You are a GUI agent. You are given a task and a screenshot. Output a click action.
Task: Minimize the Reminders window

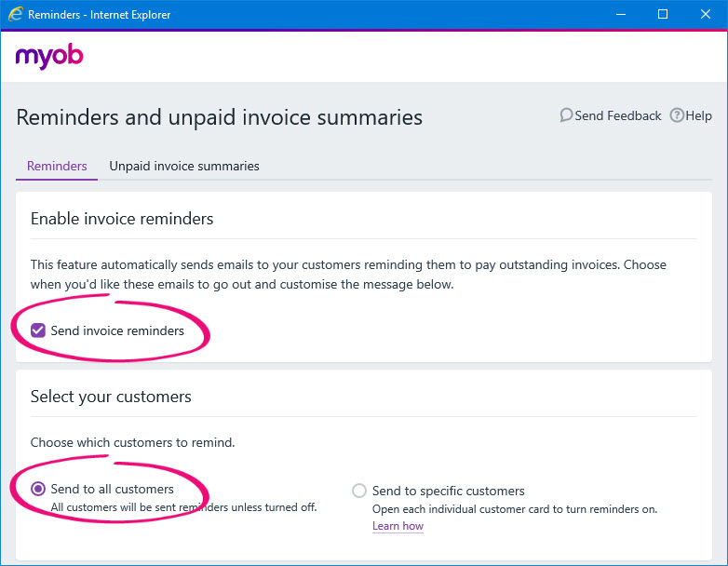tap(621, 14)
